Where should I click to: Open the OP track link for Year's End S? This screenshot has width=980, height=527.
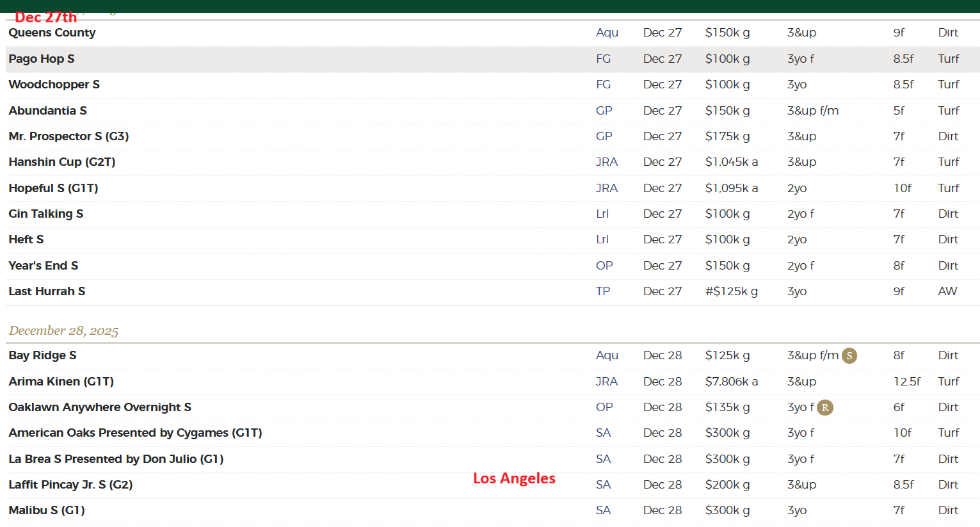tap(604, 266)
